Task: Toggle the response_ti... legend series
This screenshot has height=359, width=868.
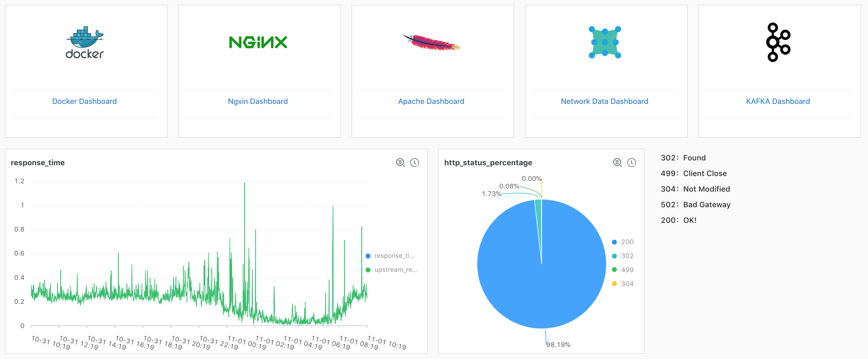Action: point(390,256)
